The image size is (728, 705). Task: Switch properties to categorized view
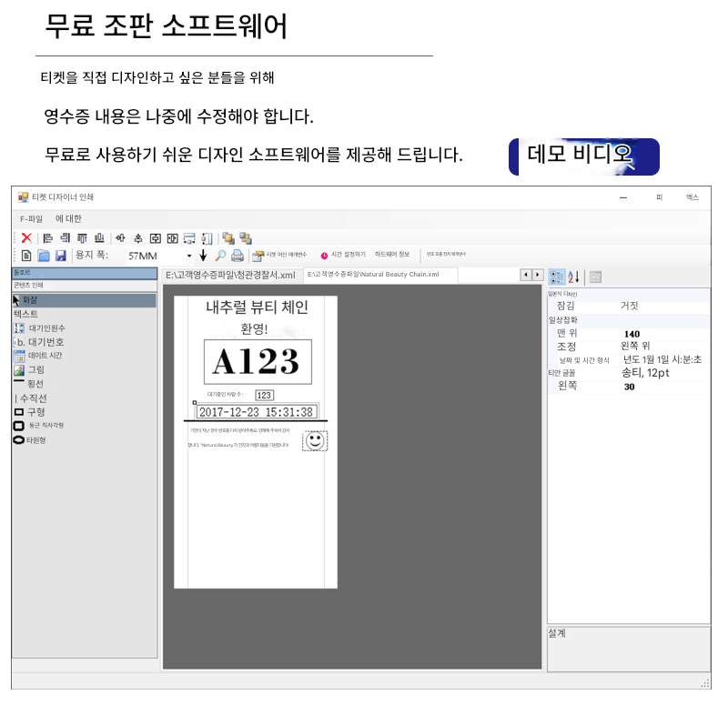(x=556, y=277)
